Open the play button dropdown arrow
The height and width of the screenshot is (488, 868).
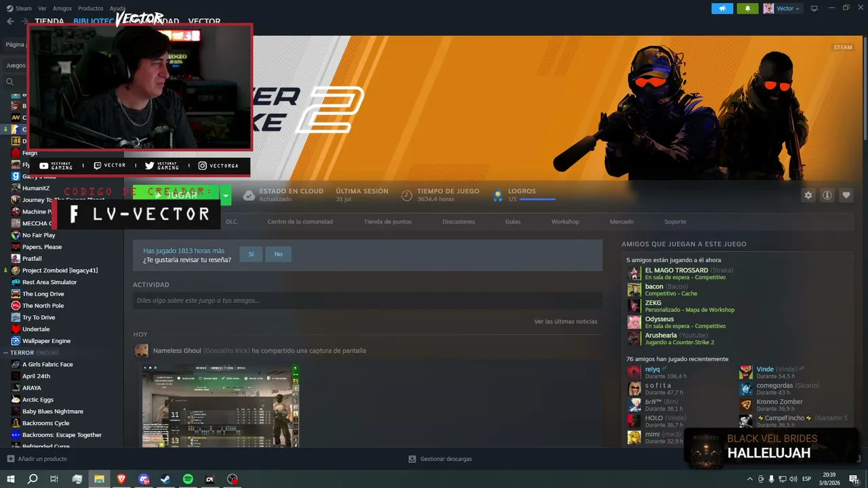226,196
